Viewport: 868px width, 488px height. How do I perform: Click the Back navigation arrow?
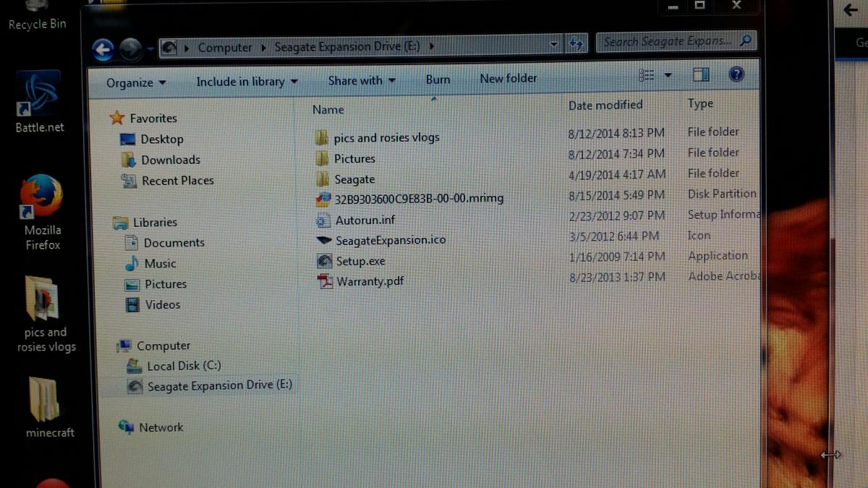click(103, 50)
